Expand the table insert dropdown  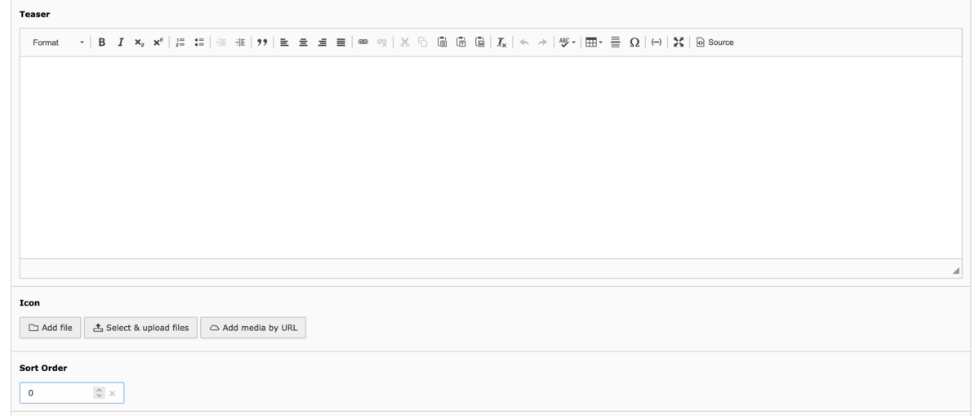click(x=594, y=42)
